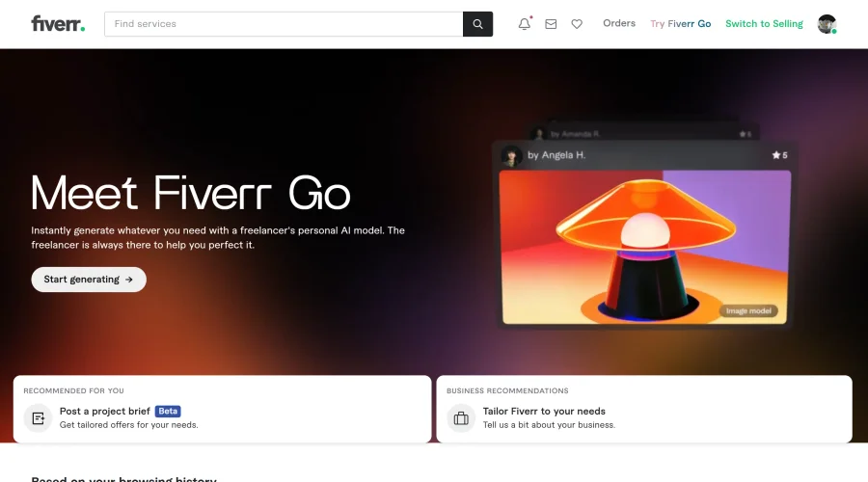Click the Beta badge

pos(168,412)
